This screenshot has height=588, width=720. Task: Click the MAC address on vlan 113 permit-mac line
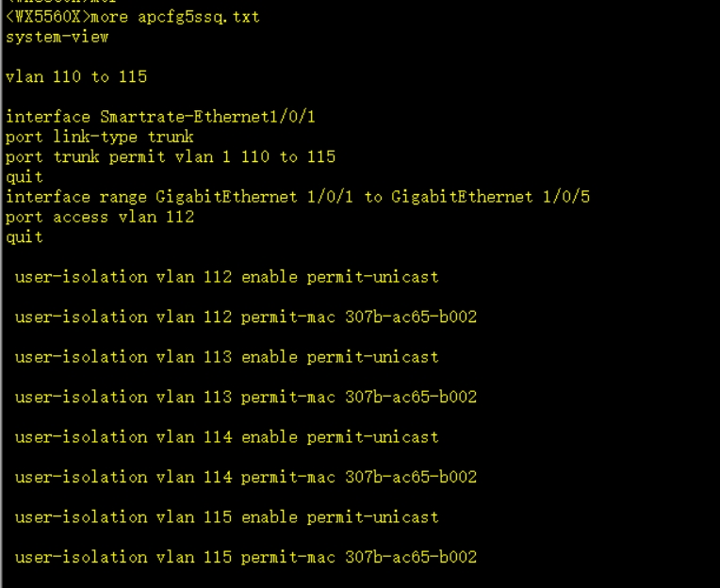[x=411, y=397]
